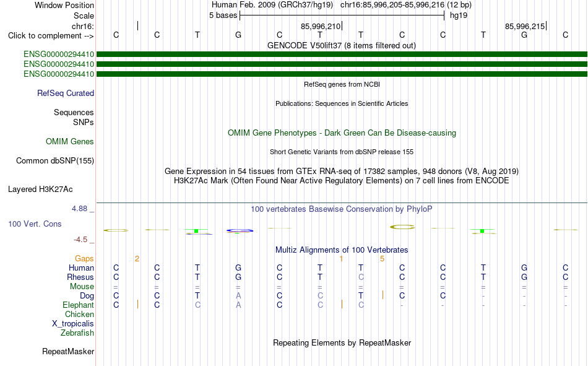The image size is (588, 366).
Task: Click the -4.5 PhyloP lower scale value
Action: (x=80, y=240)
